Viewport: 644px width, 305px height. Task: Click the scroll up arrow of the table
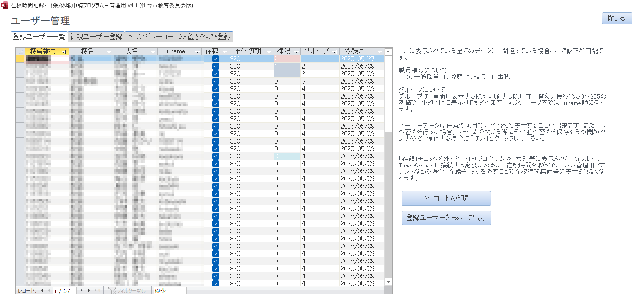[x=388, y=52]
